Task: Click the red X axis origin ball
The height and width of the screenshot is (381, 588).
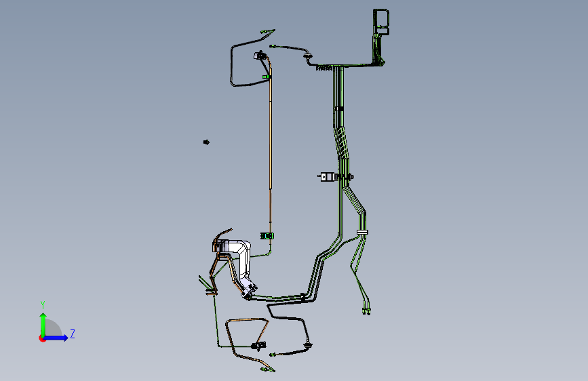Action: (x=42, y=338)
